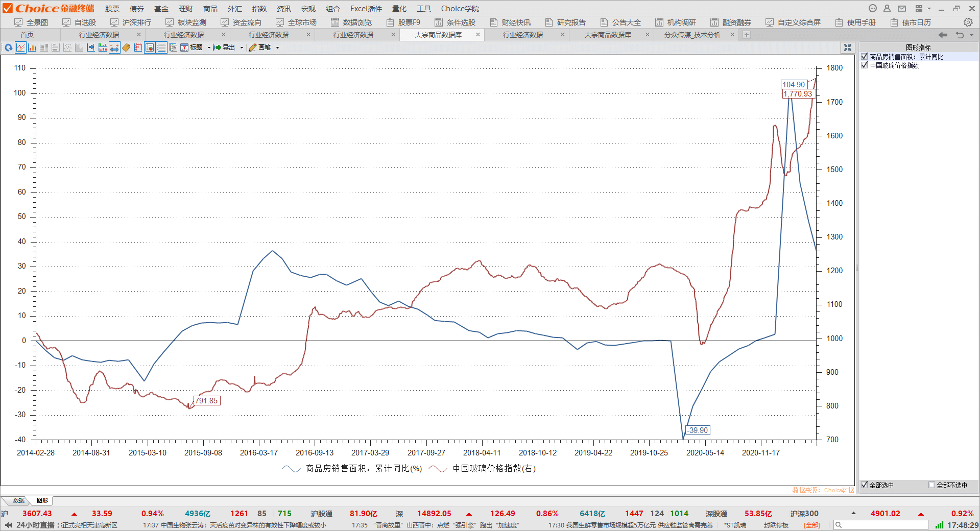
Task: Open the chat message bubble icon
Action: (873, 8)
